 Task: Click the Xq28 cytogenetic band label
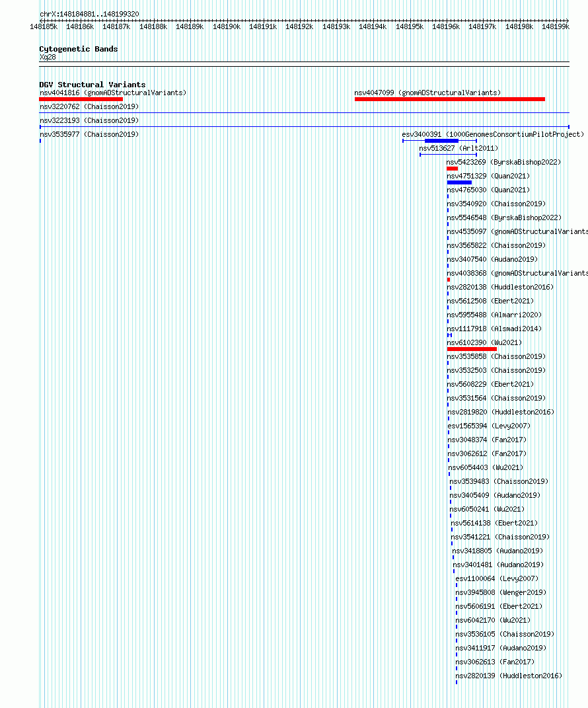[x=48, y=58]
